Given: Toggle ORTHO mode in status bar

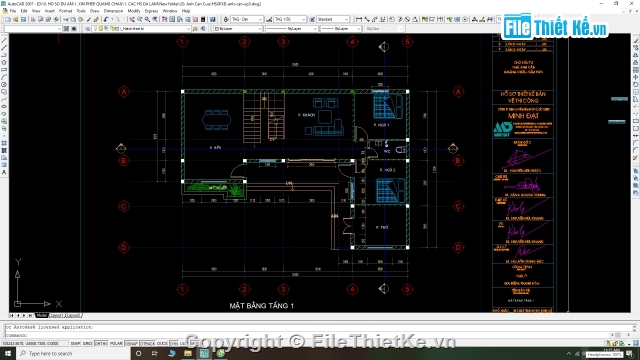Looking at the screenshot, I should click(x=101, y=343).
